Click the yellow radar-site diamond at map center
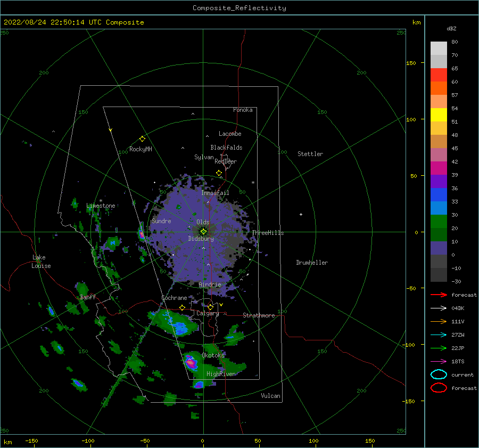 pos(203,232)
